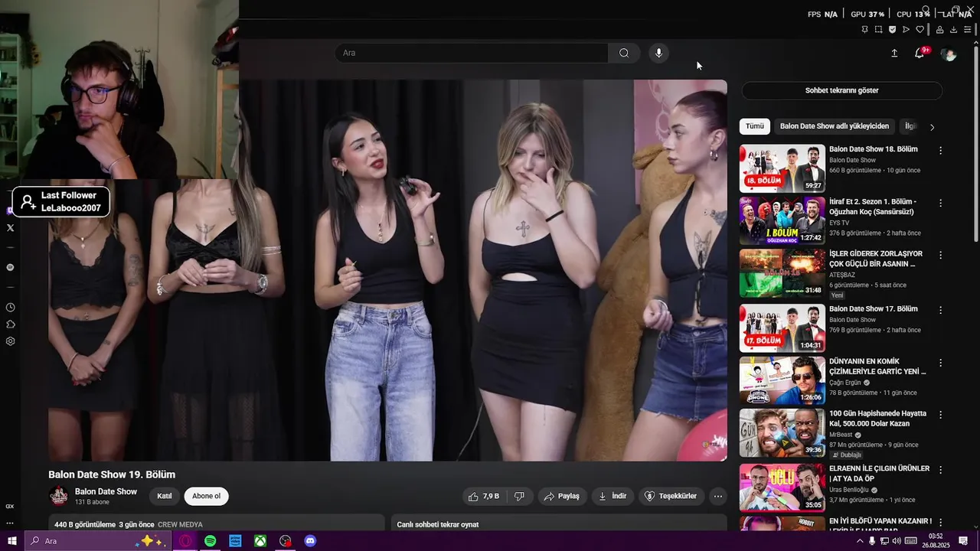Open sidebar three-dot setup menu
This screenshot has width=980, height=551.
[10, 523]
